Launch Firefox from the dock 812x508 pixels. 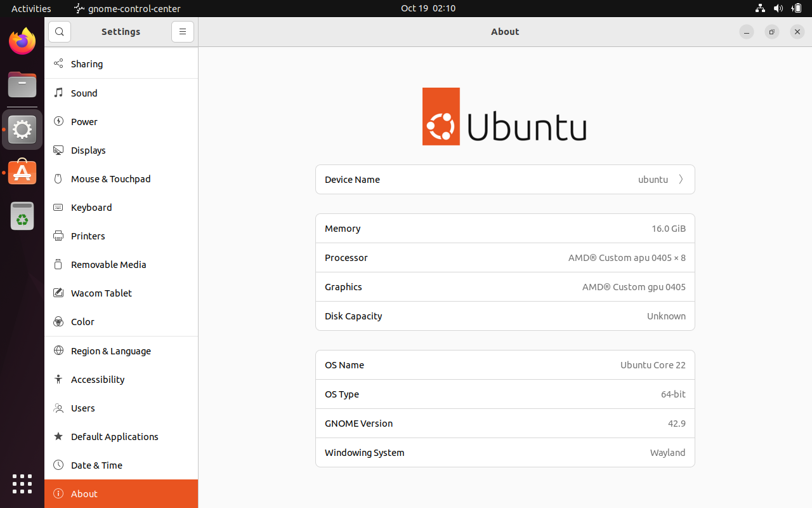[x=22, y=41]
